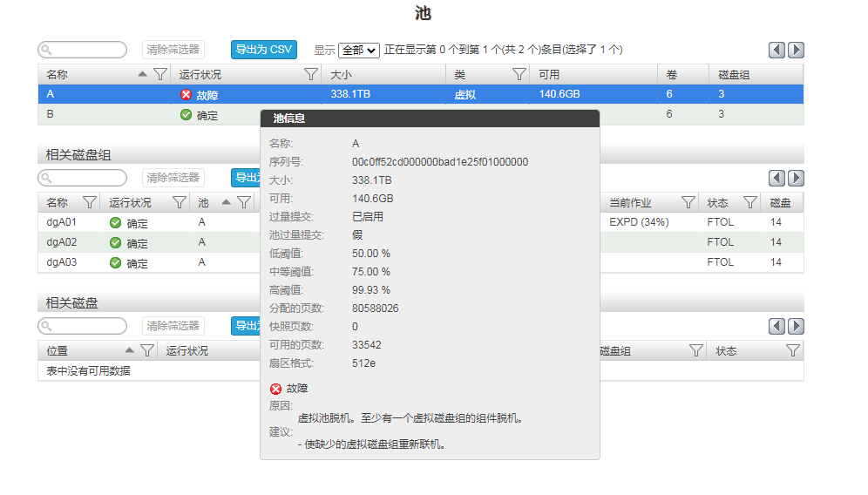Click 清除筛选器 in related disks section
Viewport: 868px width, 495px height.
173,326
